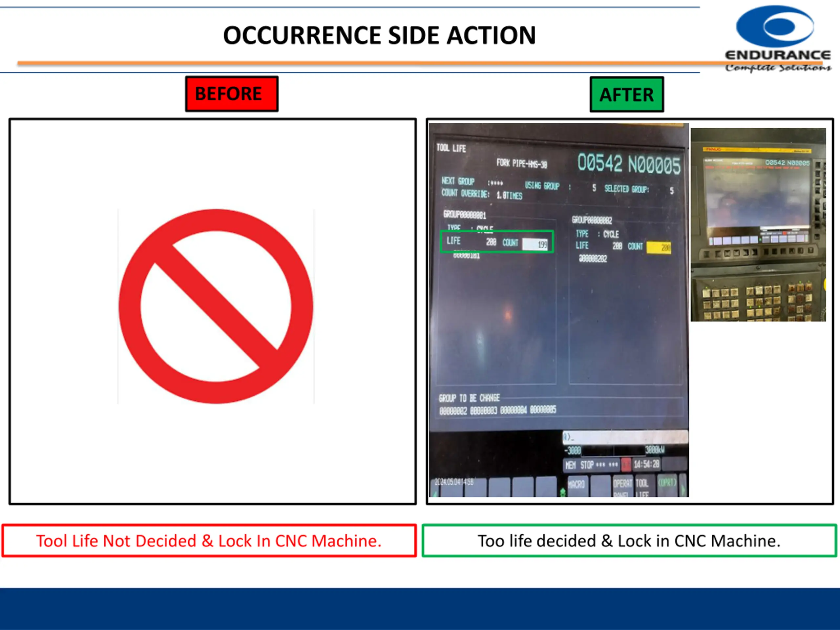Click the CNC key-in input field
Screen dimensions: 840x630
[625, 437]
